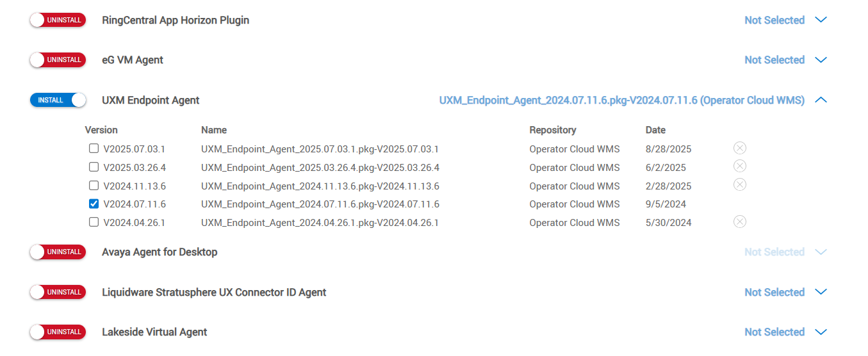Click delete icon for V2025.03.26.4 row
Screen dimensions: 868x356
[739, 166]
